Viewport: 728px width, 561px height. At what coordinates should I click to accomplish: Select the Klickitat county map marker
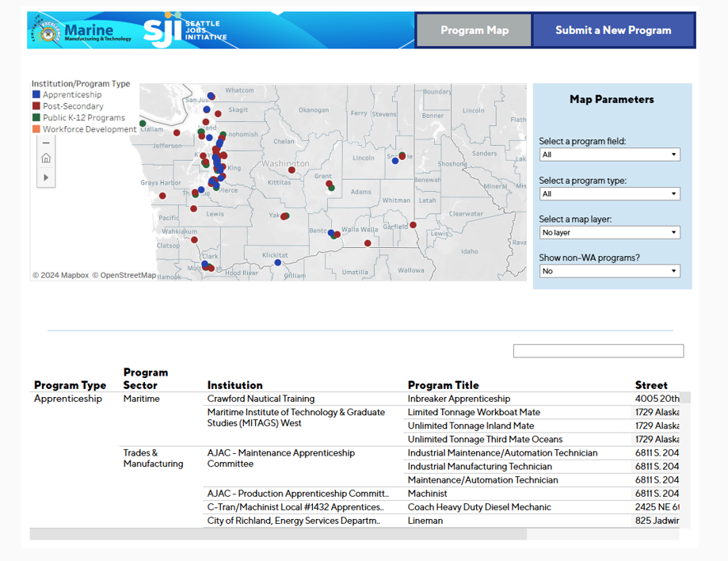278,262
